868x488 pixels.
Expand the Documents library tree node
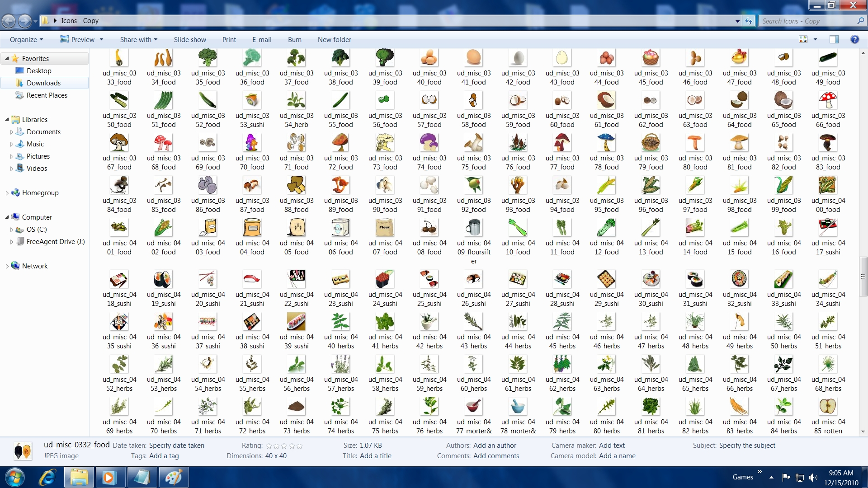12,132
